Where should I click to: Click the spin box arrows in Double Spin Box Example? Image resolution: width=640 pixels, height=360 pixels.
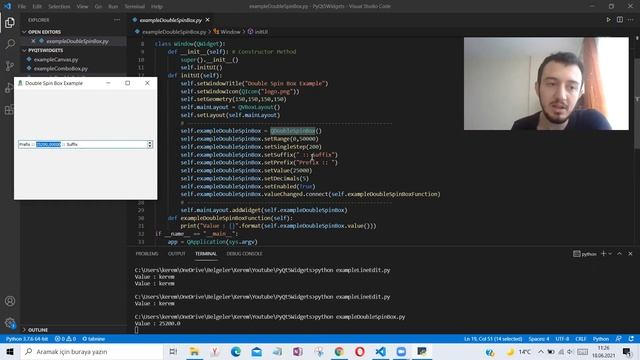tap(150, 144)
